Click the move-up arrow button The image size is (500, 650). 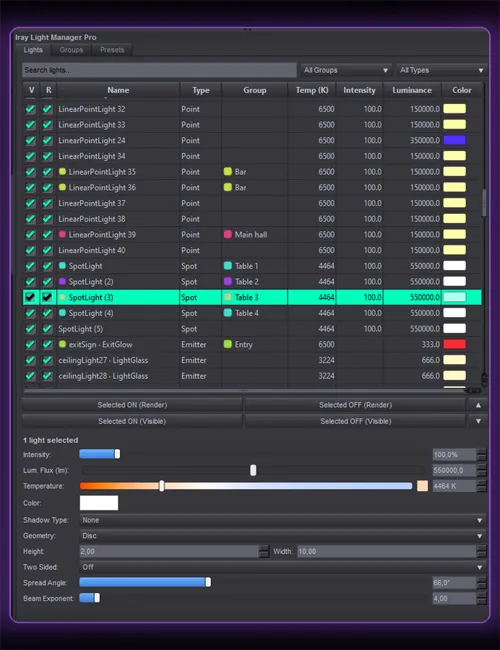tap(478, 405)
